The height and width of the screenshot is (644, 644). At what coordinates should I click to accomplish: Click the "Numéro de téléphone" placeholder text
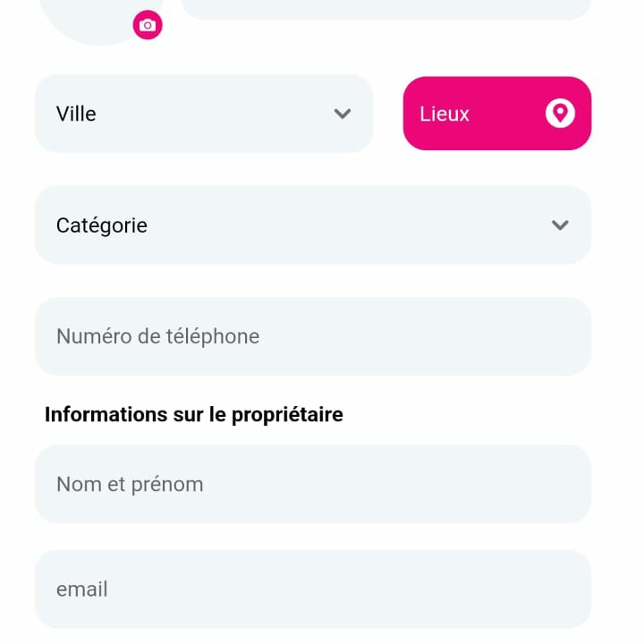[x=158, y=336]
